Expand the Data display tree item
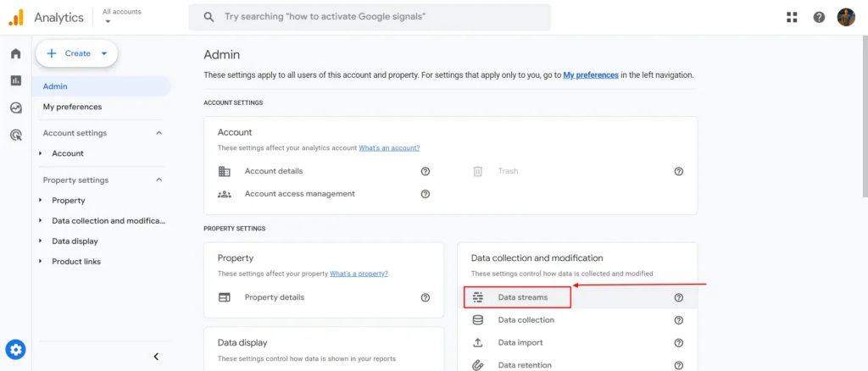This screenshot has height=371, width=868. pyautogui.click(x=41, y=241)
